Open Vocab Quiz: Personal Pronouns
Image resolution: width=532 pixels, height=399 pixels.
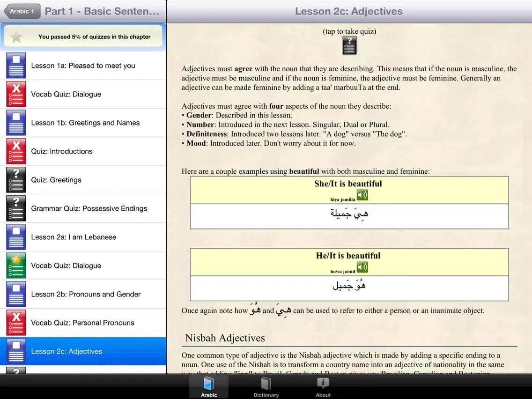click(83, 323)
